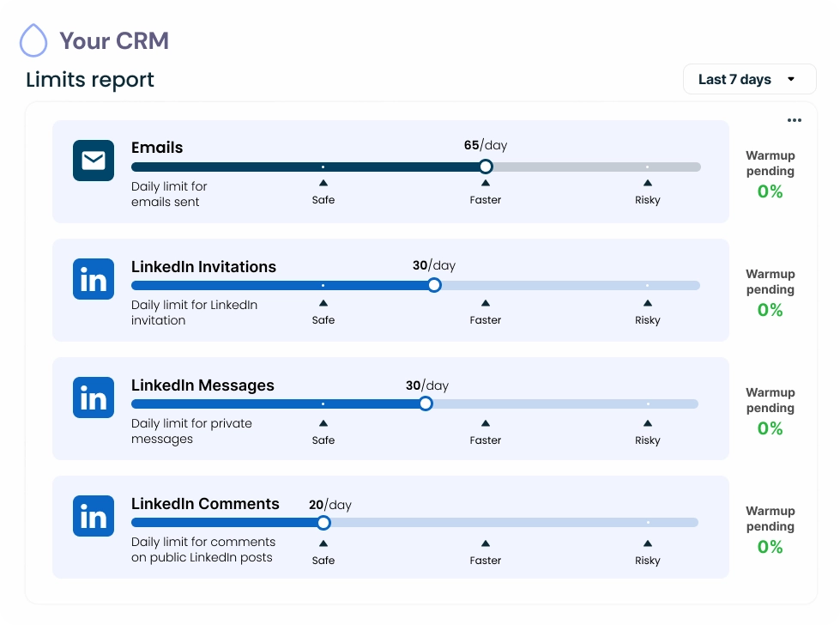Click the Your CRM droplet logo icon
The image size is (840, 625).
point(33,40)
